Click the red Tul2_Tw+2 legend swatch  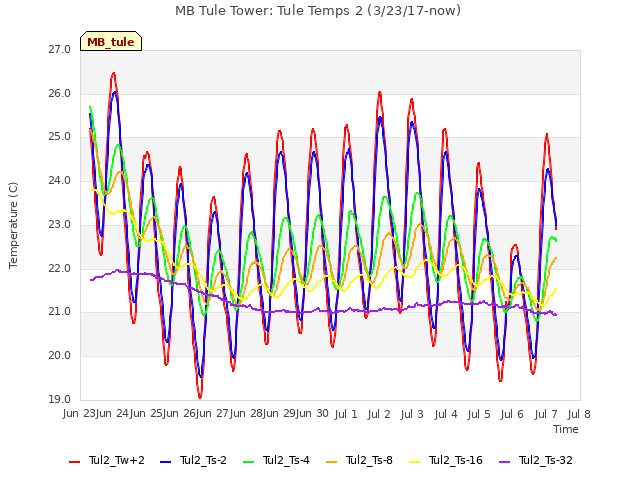pos(74,462)
